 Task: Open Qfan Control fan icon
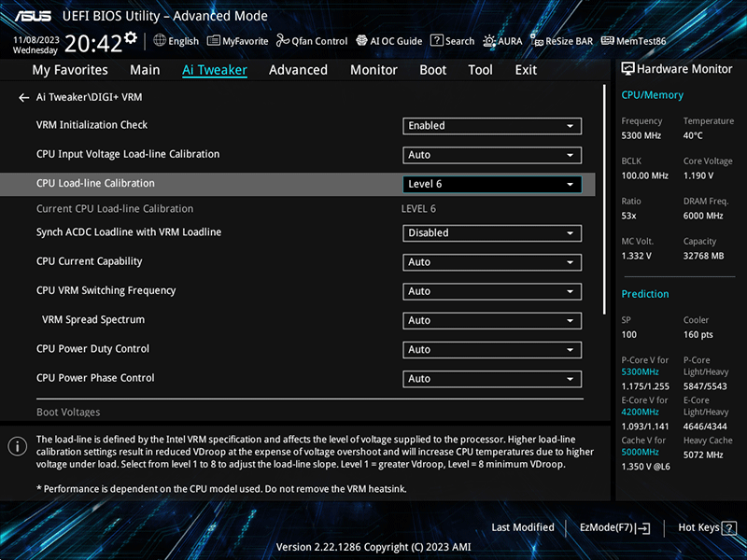[x=283, y=40]
